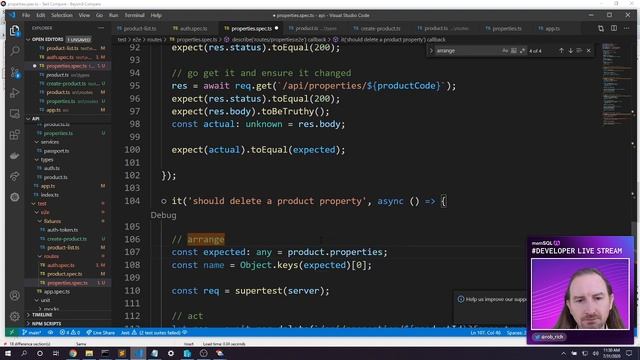Image resolution: width=640 pixels, height=360 pixels.
Task: Click Jest test suites failed status
Action: pyautogui.click(x=154, y=332)
